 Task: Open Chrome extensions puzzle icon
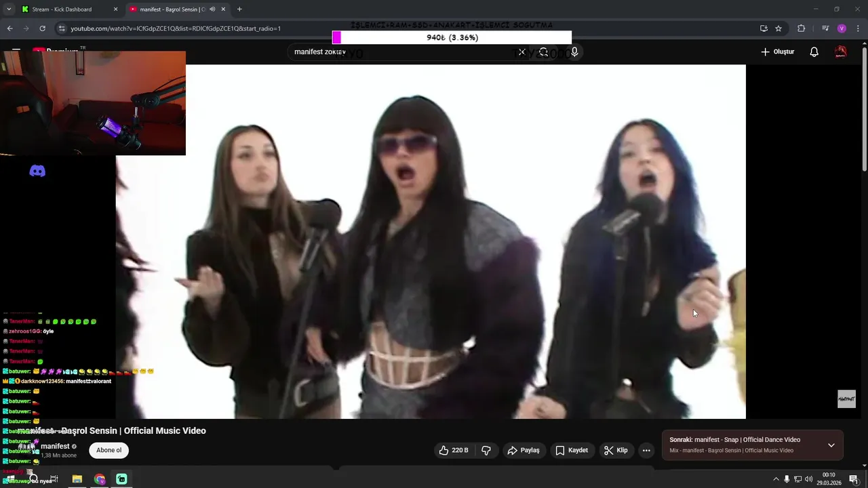pyautogui.click(x=801, y=28)
